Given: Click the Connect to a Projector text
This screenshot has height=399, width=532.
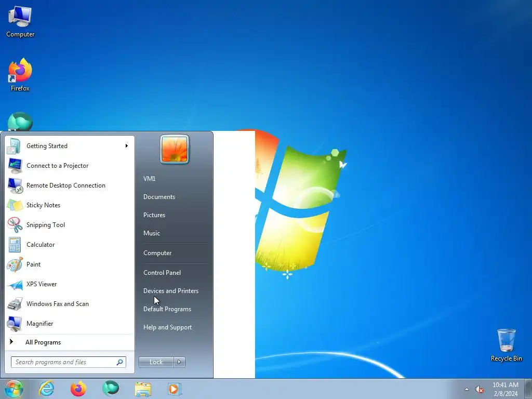Looking at the screenshot, I should click(x=57, y=166).
